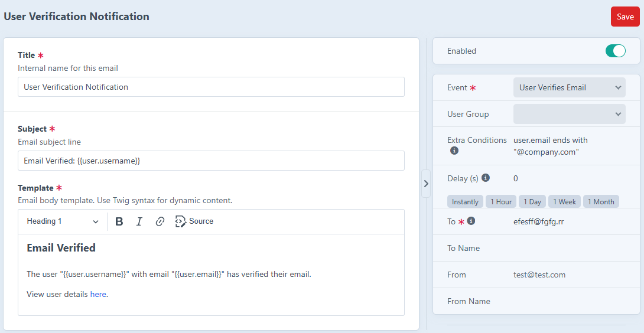Open the Heading 1 style dropdown
The width and height of the screenshot is (644, 333).
(x=63, y=221)
